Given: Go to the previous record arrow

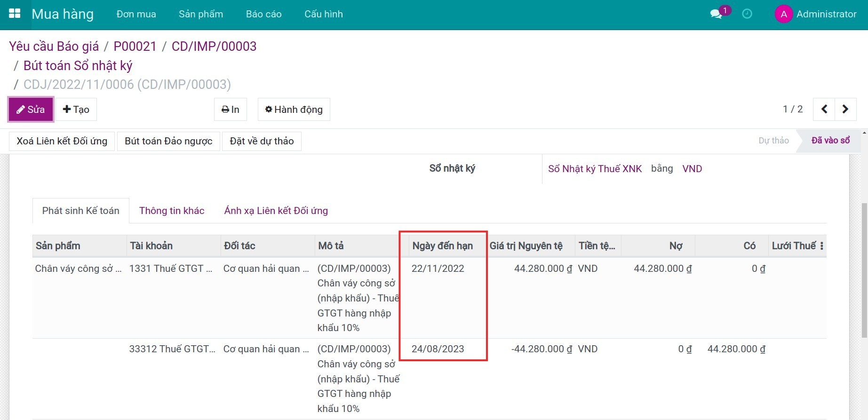Looking at the screenshot, I should pos(824,109).
